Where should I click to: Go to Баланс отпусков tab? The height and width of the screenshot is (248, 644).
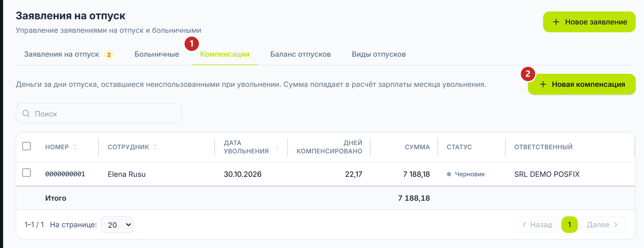coord(301,54)
